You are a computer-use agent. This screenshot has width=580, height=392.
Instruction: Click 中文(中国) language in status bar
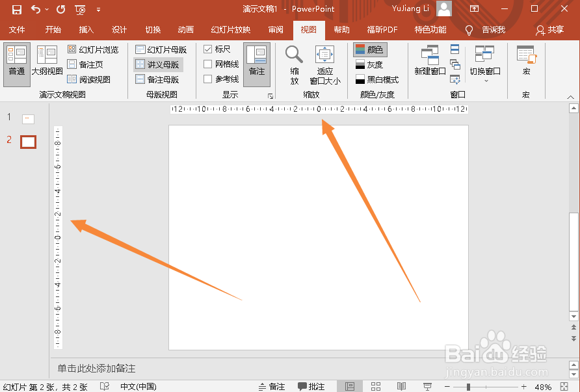pos(138,386)
